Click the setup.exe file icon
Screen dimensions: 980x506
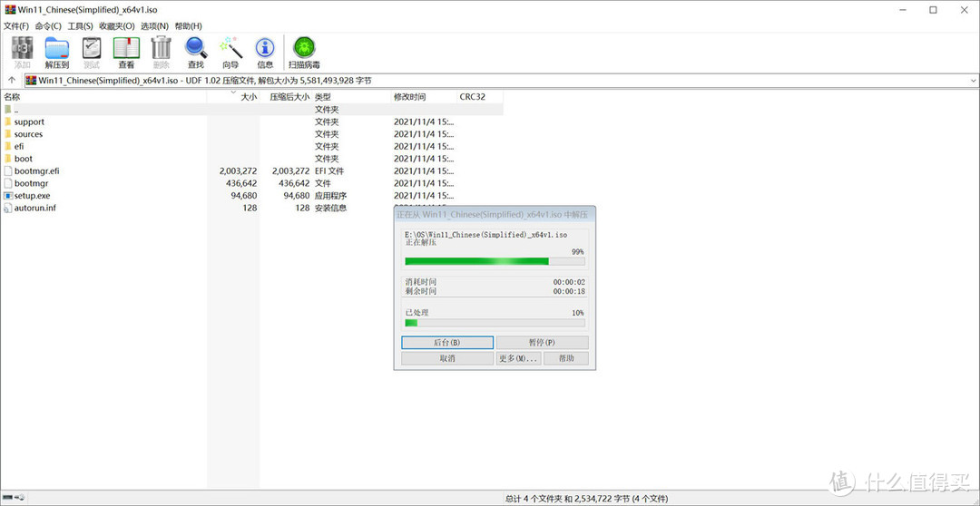click(x=7, y=196)
